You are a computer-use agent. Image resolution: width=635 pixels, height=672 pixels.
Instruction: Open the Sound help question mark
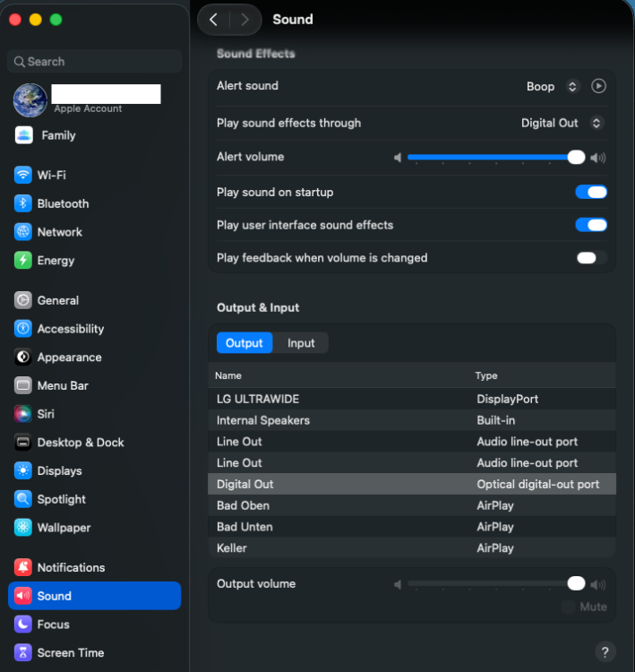pyautogui.click(x=605, y=652)
